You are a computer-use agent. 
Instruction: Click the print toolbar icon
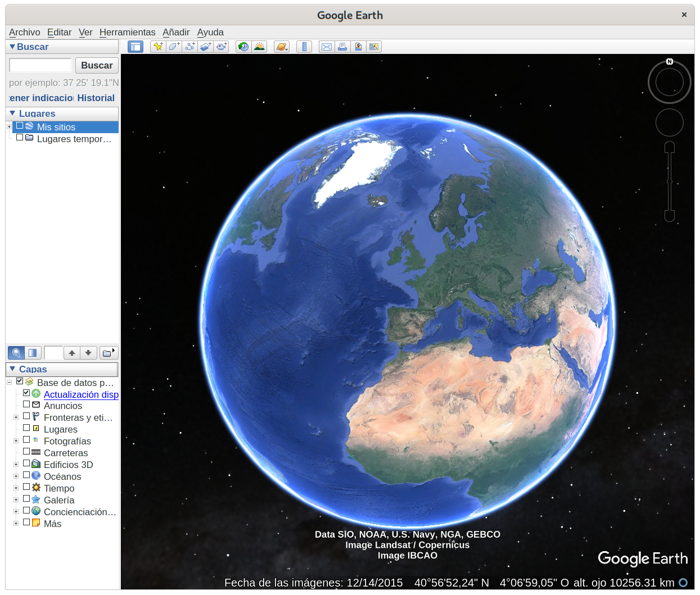pyautogui.click(x=342, y=47)
